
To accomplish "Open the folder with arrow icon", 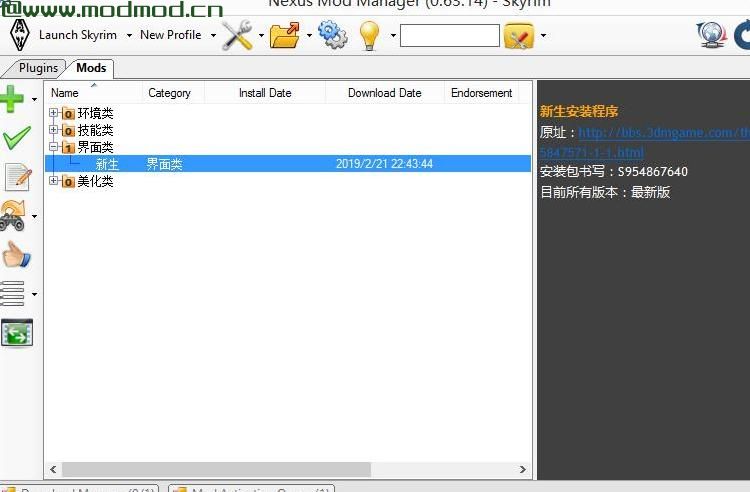I will point(285,35).
